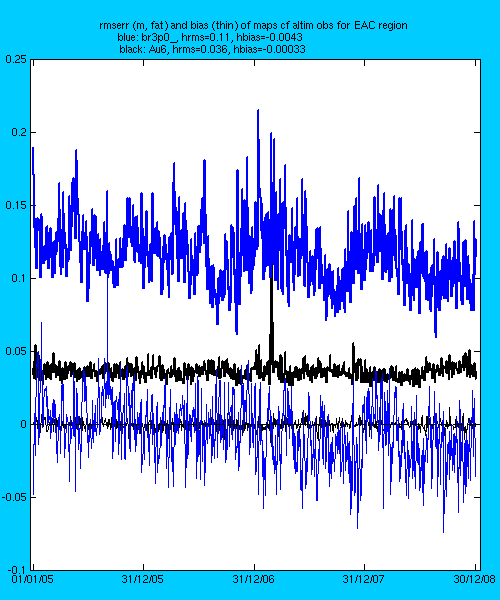Image resolution: width=500 pixels, height=600 pixels.
Task: Click the x-axis date 31/12/05
Action: (x=143, y=579)
